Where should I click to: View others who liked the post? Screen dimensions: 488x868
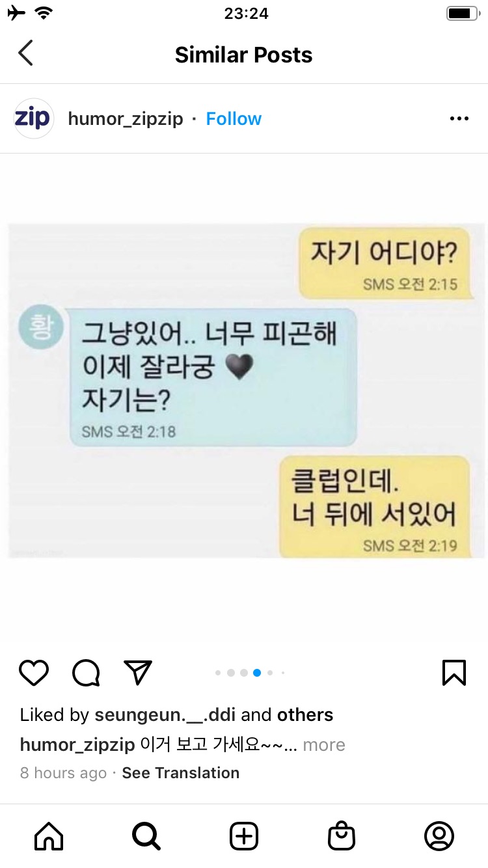pyautogui.click(x=305, y=714)
